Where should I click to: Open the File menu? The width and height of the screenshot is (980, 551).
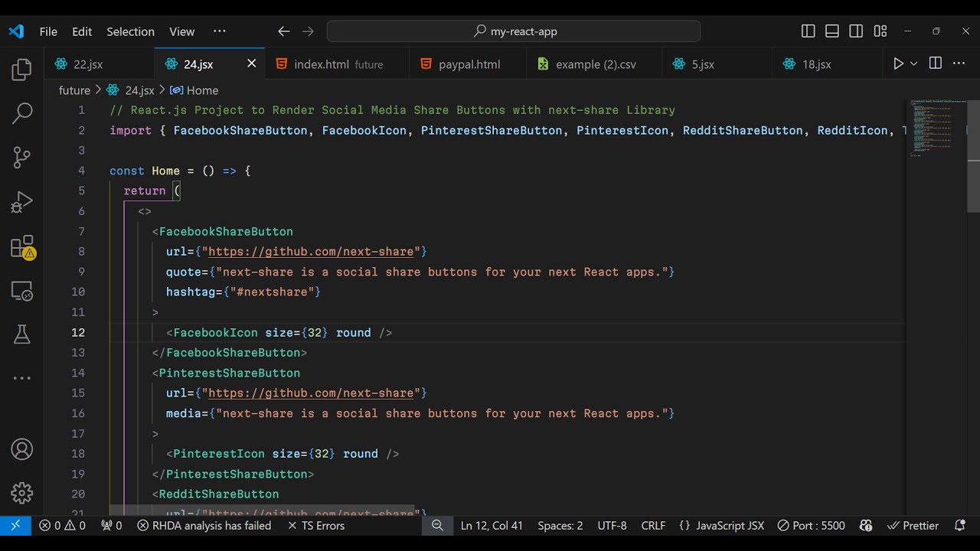tap(48, 31)
